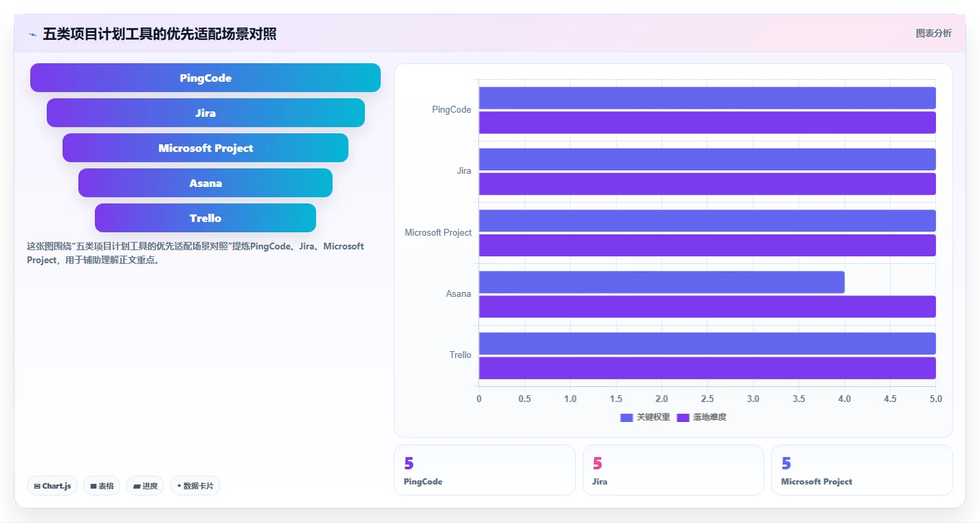This screenshot has width=980, height=523.
Task: Select the Asana funnel bar
Action: tap(205, 183)
